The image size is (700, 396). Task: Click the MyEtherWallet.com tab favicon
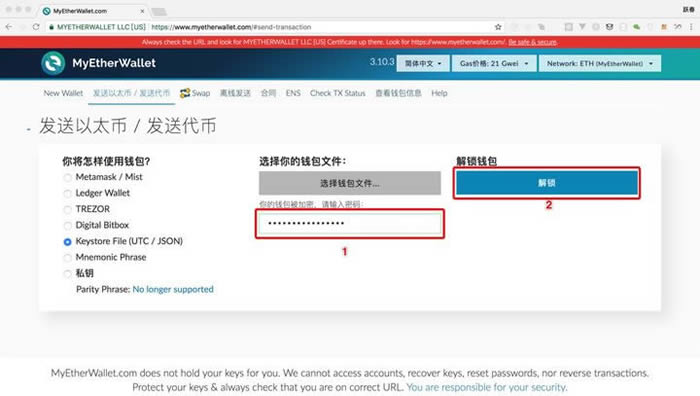[46, 11]
